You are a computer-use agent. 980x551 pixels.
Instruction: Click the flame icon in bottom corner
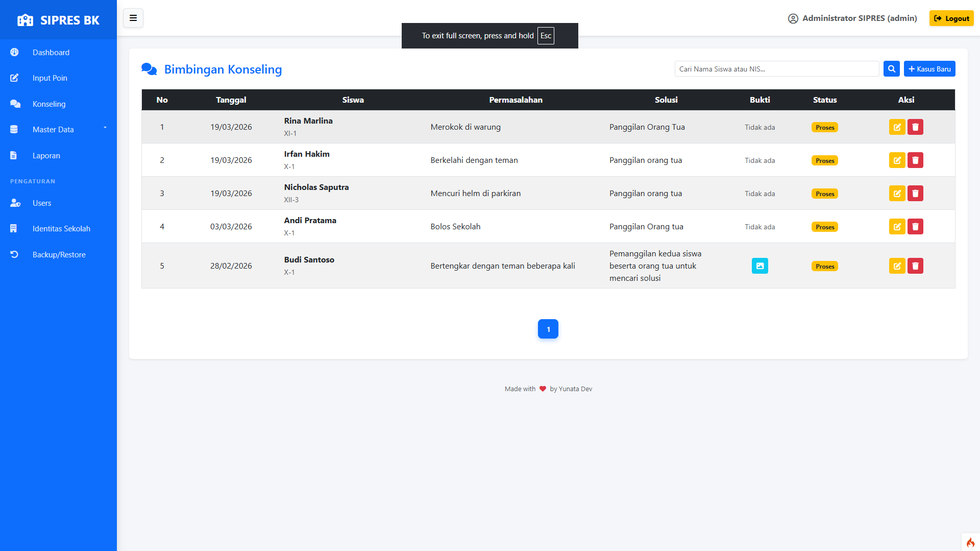click(x=970, y=542)
